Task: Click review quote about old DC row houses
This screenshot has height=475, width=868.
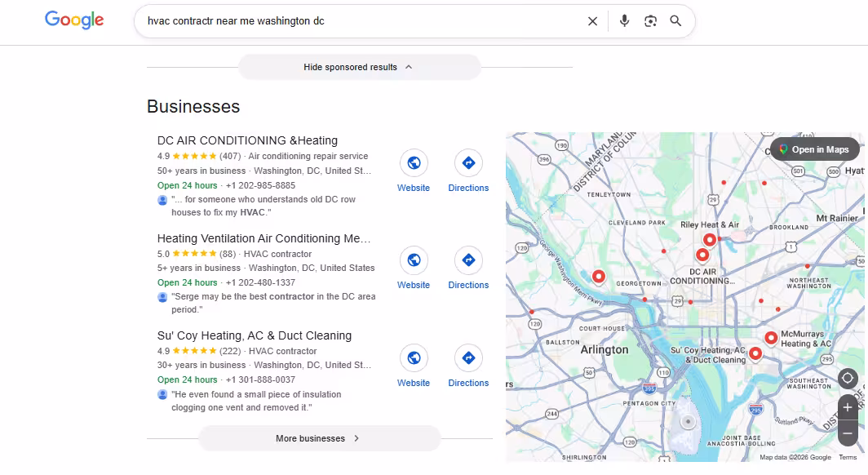Action: (x=263, y=206)
